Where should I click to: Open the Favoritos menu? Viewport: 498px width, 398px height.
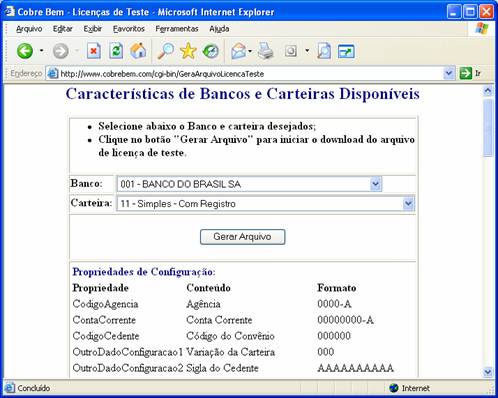[x=129, y=29]
